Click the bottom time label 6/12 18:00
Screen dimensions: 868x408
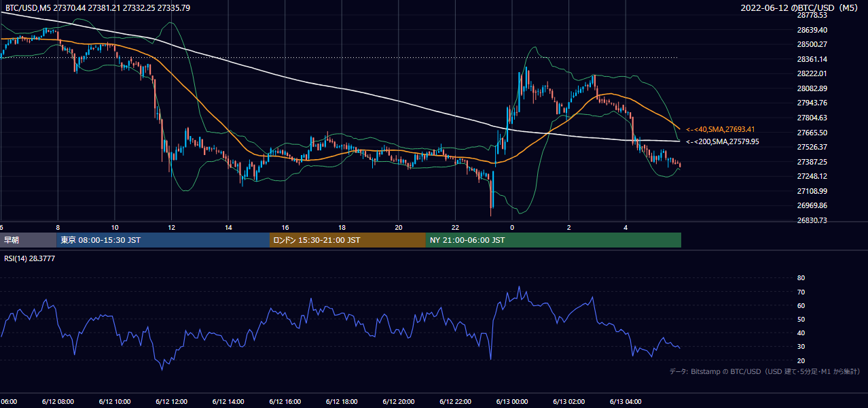tap(342, 401)
